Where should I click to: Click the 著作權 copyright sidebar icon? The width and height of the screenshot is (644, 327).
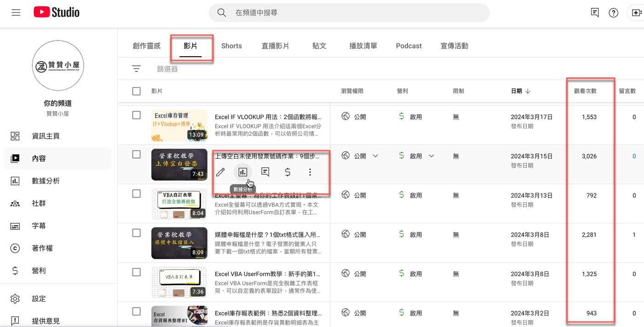click(15, 248)
